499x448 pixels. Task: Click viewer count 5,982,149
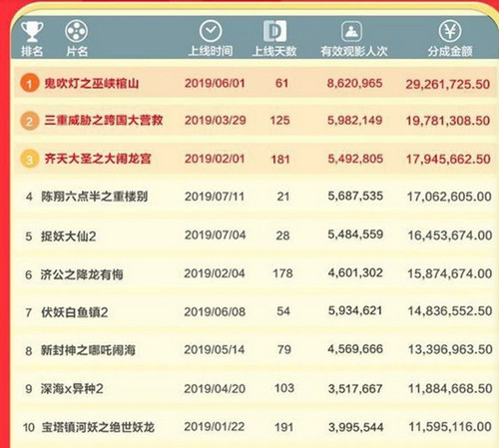click(355, 121)
